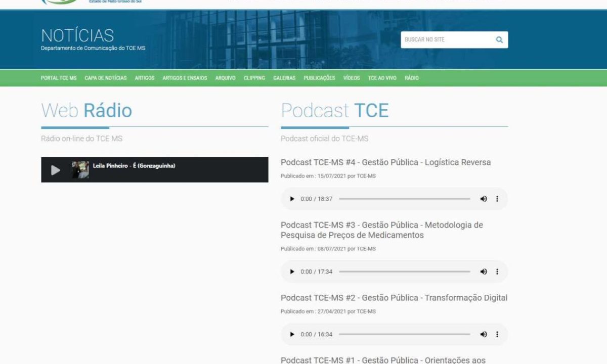Open the Portal TCE MS menu item
Viewport: 607px width, 364px height.
coord(59,78)
